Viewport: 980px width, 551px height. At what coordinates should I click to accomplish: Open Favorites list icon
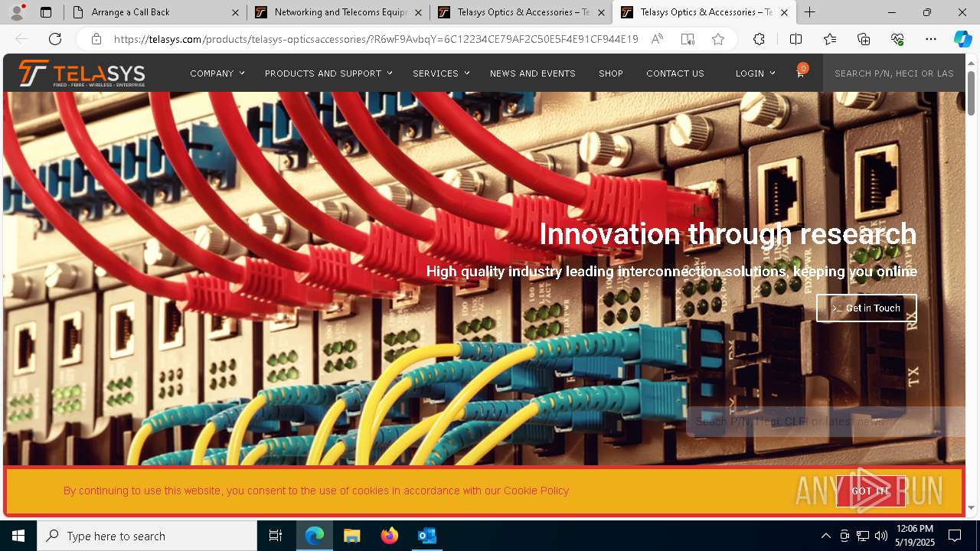830,39
